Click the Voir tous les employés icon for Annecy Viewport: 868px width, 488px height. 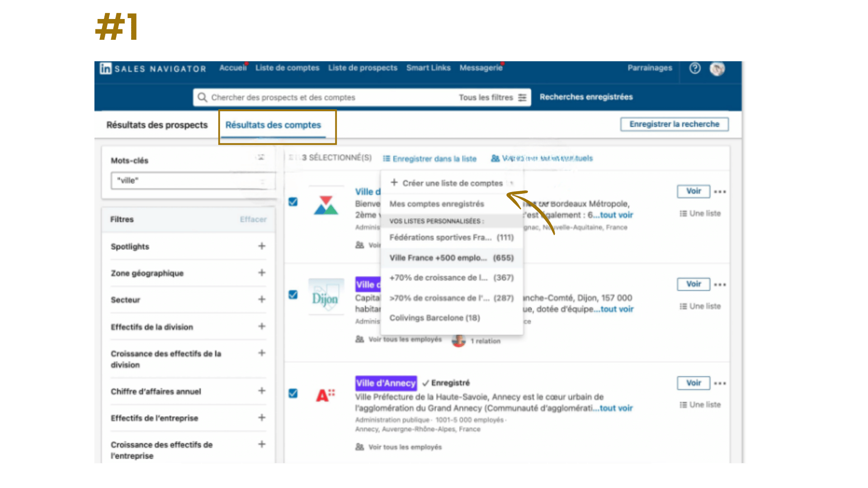coord(359,447)
